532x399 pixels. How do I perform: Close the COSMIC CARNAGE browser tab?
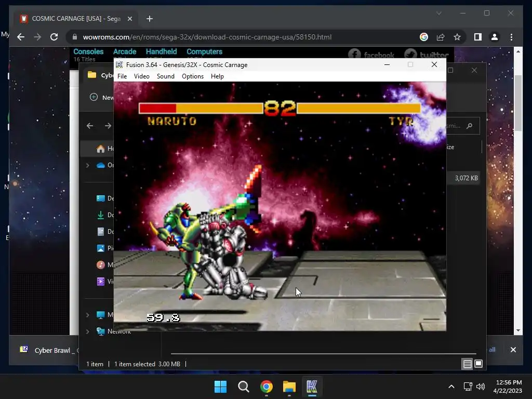[x=129, y=19]
